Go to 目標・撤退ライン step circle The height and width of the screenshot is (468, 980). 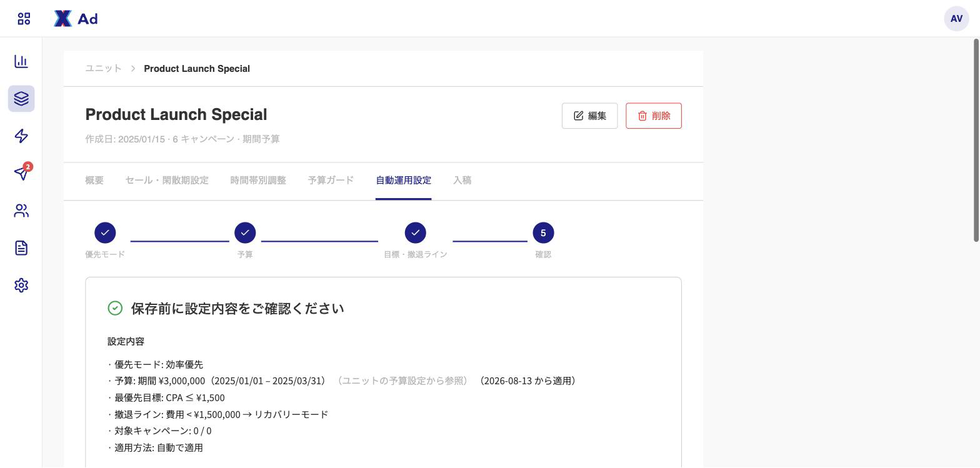[x=416, y=232]
